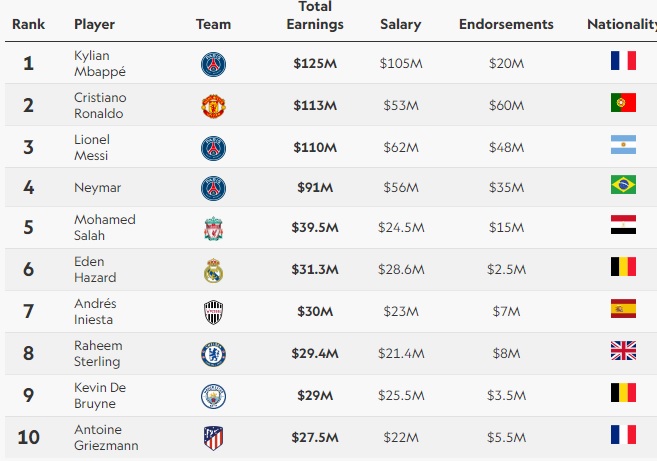Viewport: 657px width, 461px height.
Task: Click the Manchester United crest beside Ronaldo
Action: pyautogui.click(x=213, y=105)
